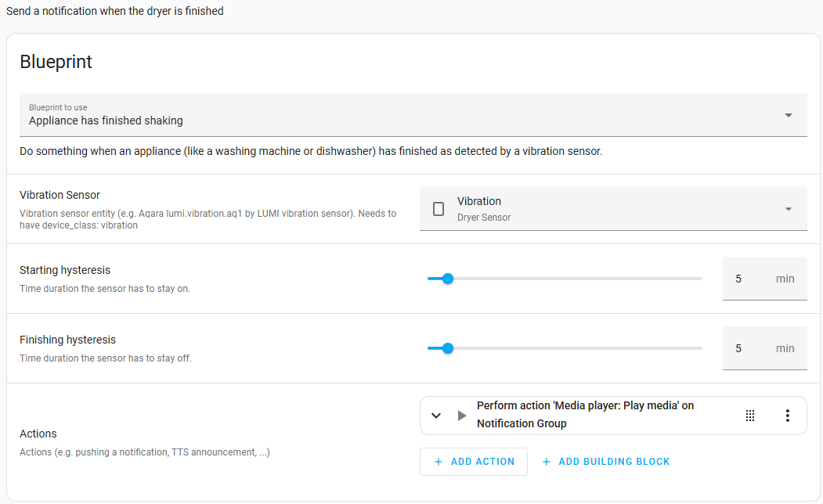This screenshot has width=823, height=504.
Task: Click the drag handle on the Play media action
Action: 749,416
